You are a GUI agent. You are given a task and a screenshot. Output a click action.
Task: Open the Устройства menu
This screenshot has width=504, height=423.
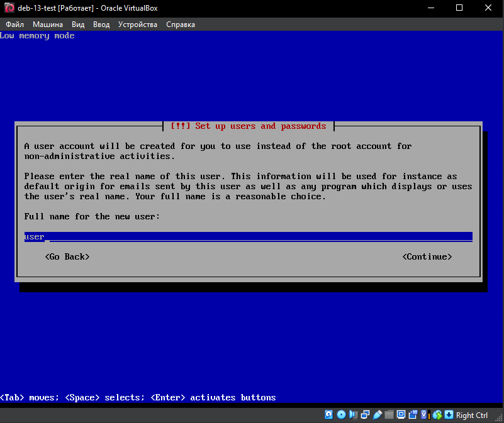pyautogui.click(x=138, y=25)
